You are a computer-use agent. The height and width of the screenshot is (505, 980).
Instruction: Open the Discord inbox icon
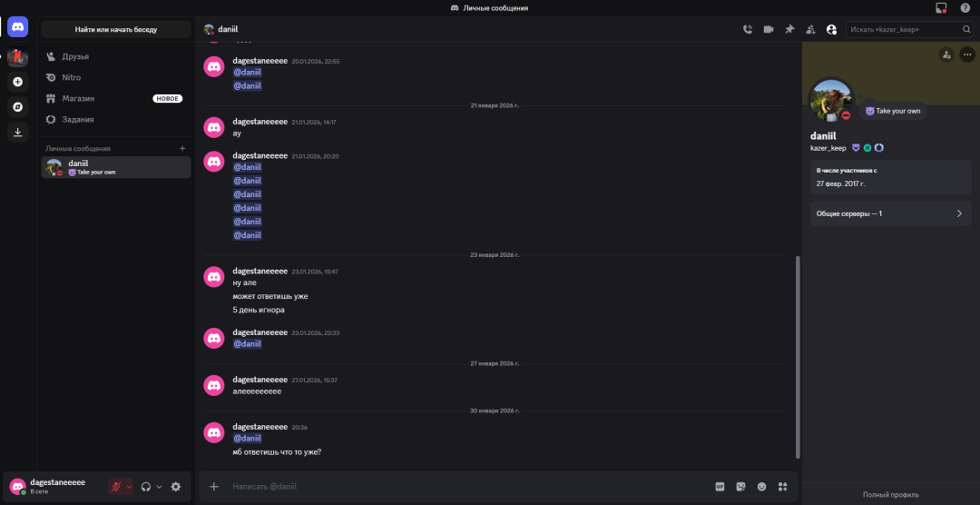click(941, 8)
